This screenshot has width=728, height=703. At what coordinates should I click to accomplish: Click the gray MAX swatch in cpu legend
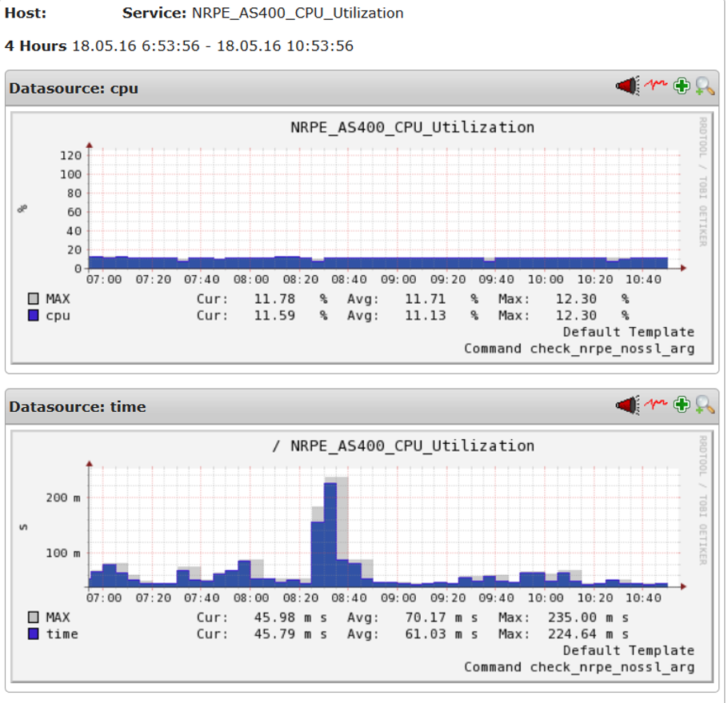(x=33, y=299)
